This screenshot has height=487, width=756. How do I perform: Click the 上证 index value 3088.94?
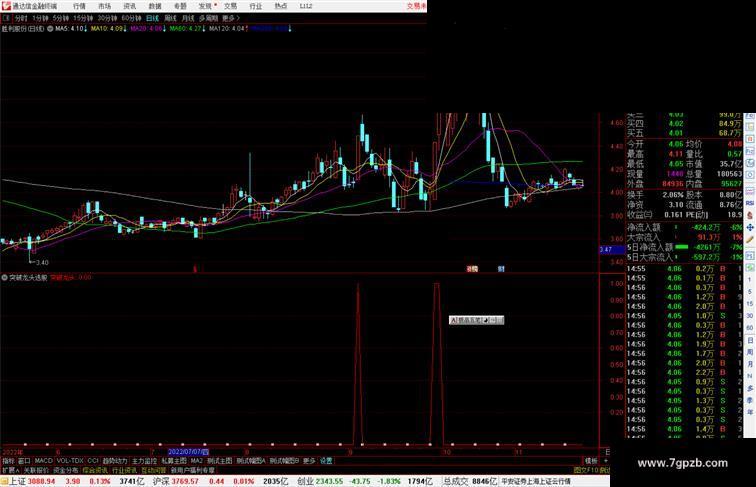coord(41,481)
